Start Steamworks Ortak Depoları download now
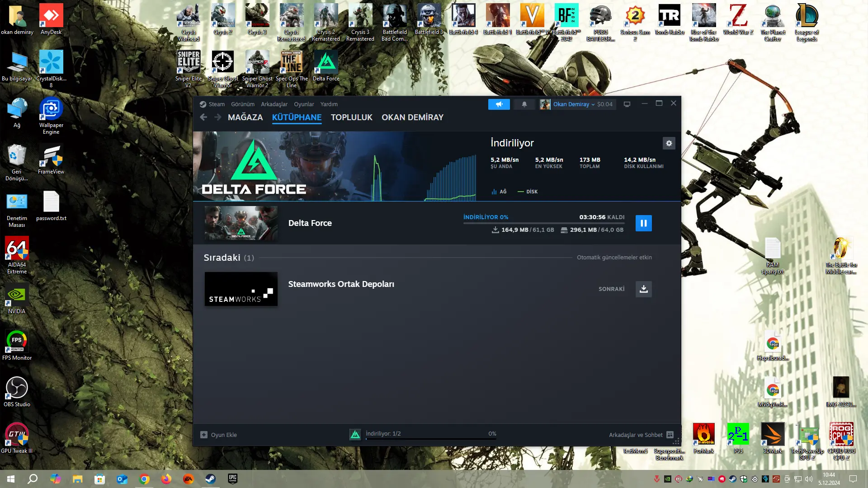This screenshot has width=868, height=488. 643,289
